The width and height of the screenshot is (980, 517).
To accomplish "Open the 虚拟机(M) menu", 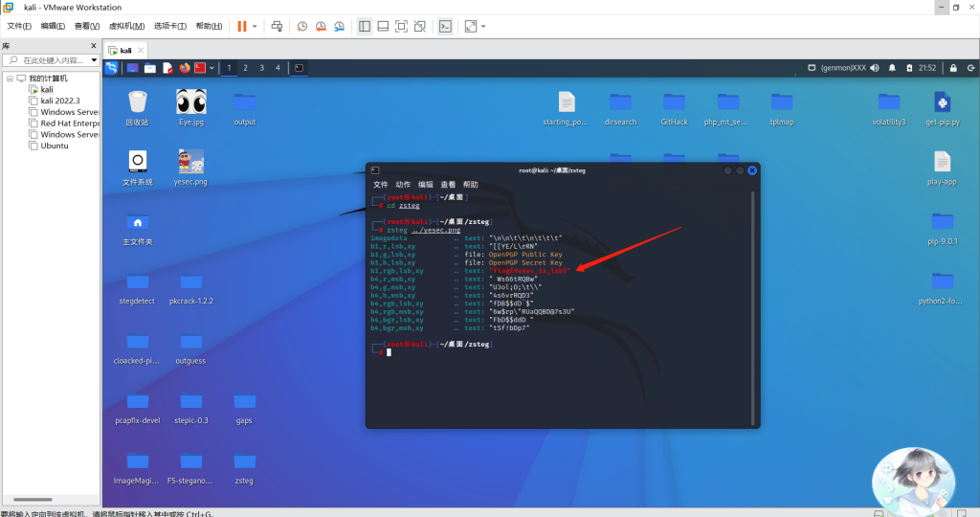I will (x=127, y=26).
